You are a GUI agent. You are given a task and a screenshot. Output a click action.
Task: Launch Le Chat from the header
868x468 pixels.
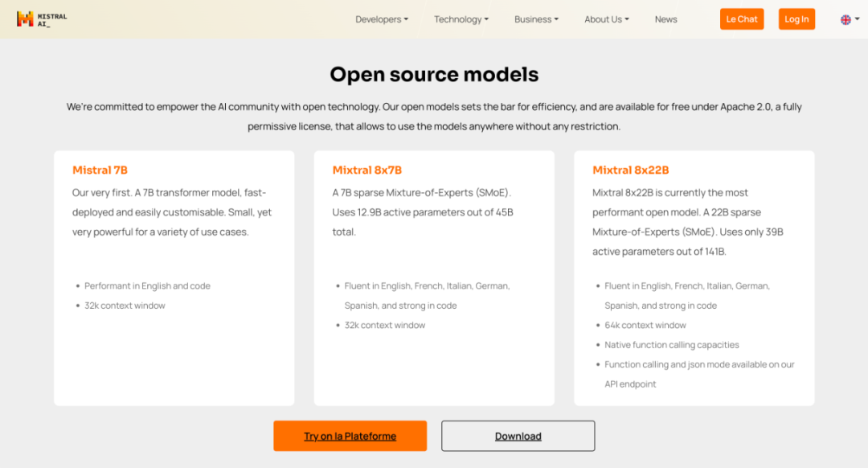click(x=741, y=19)
